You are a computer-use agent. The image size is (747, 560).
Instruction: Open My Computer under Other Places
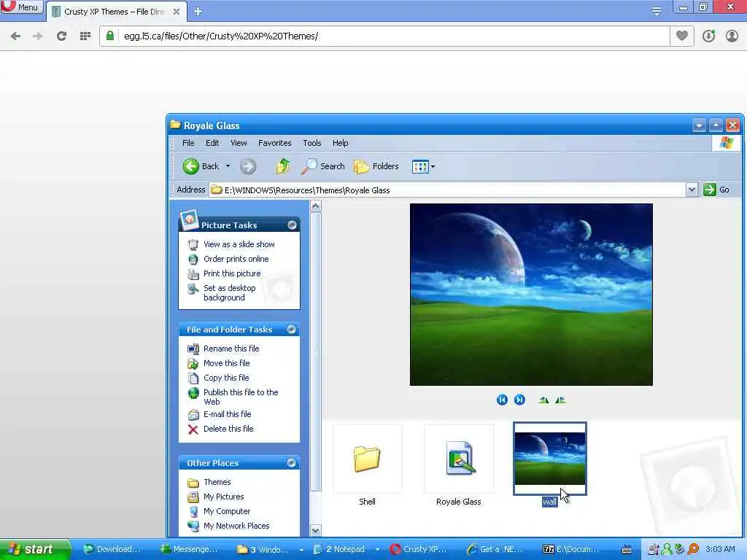point(227,511)
